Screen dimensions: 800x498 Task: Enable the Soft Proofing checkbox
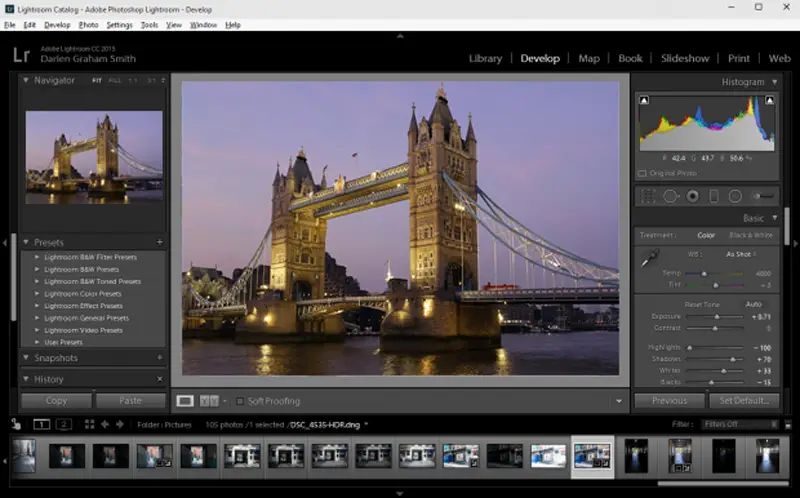pos(242,401)
